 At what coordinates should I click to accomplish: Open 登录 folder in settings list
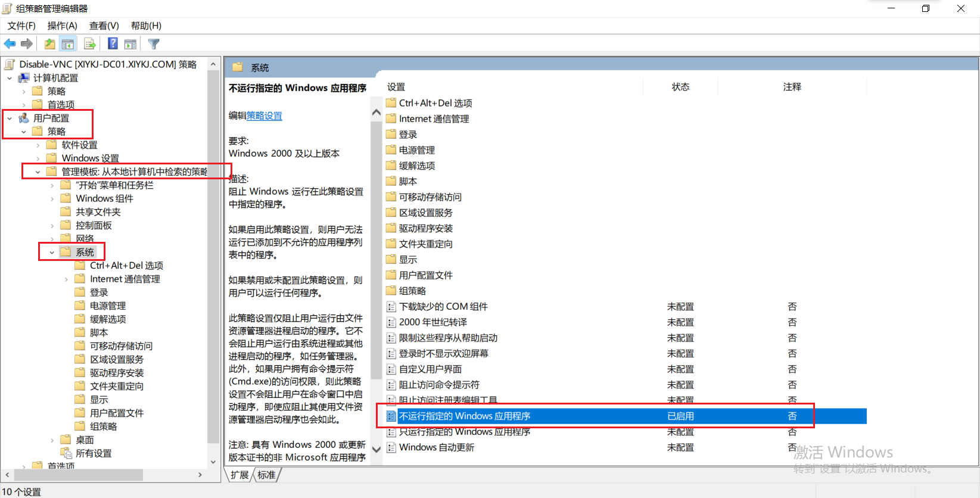coord(408,135)
